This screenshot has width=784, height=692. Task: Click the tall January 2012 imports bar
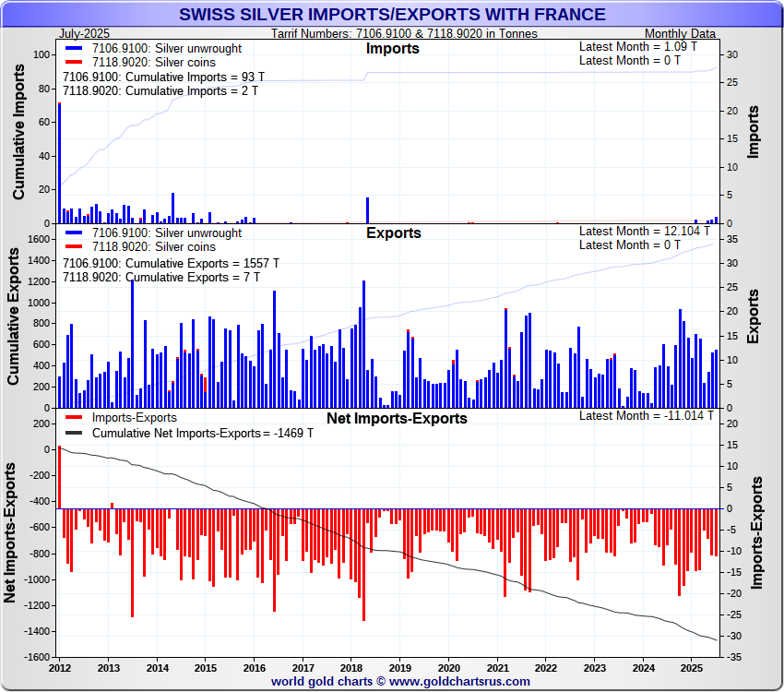coord(60,163)
